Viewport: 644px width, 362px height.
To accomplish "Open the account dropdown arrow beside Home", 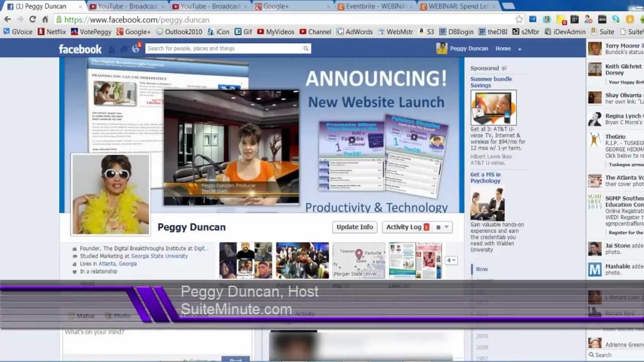I will [520, 49].
